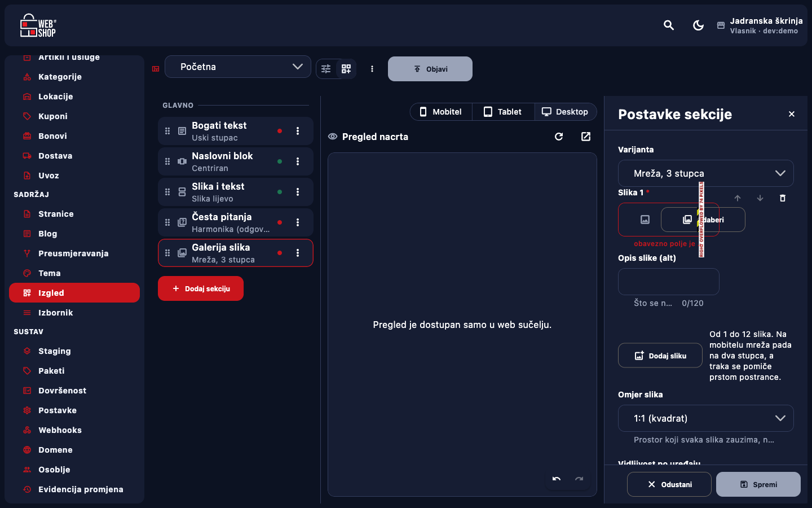Open Tema in sidebar

(74, 273)
